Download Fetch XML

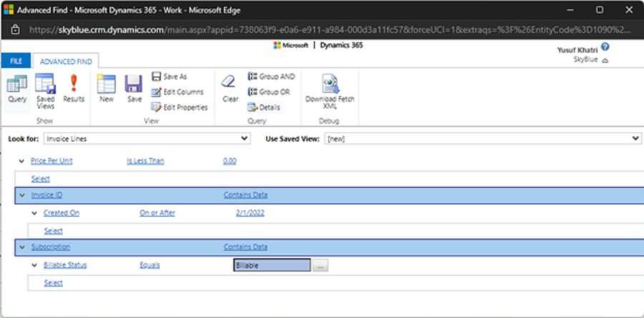(x=330, y=92)
